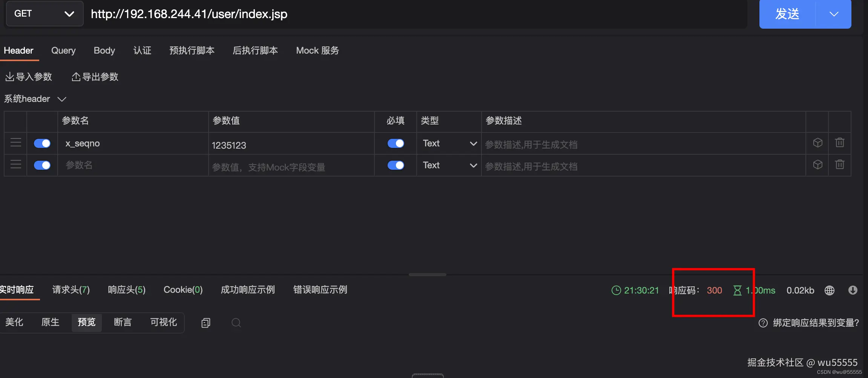Screen dimensions: 868x378
Task: Collapse the 系统header section
Action: point(61,99)
